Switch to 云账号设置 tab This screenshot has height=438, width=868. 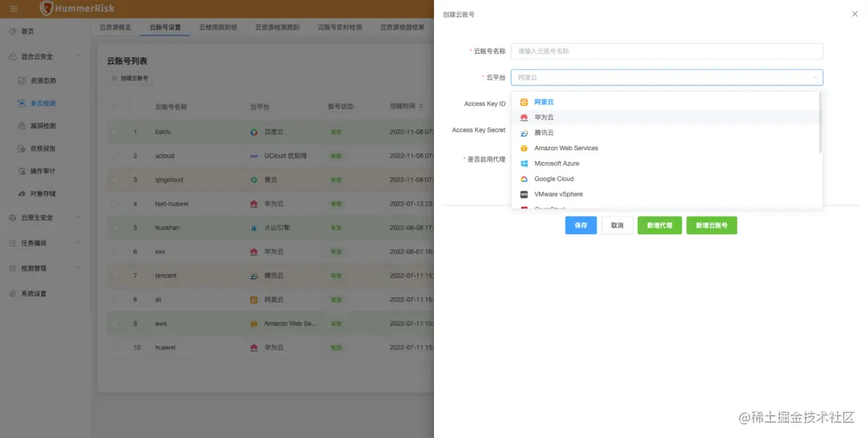click(165, 27)
